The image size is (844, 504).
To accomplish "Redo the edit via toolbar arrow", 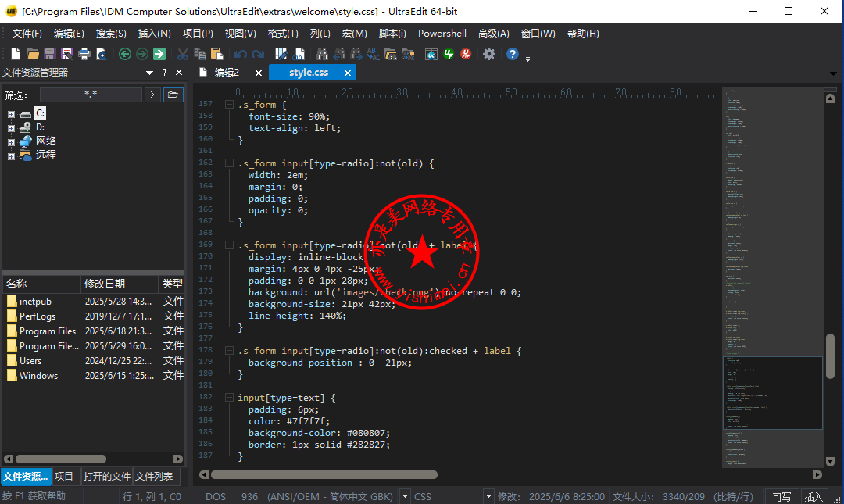I will tap(258, 54).
